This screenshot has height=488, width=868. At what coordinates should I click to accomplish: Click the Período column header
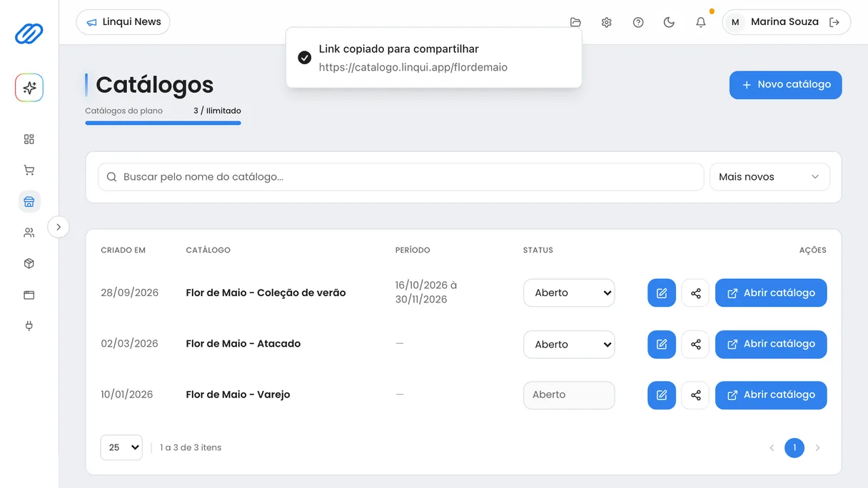(x=413, y=250)
